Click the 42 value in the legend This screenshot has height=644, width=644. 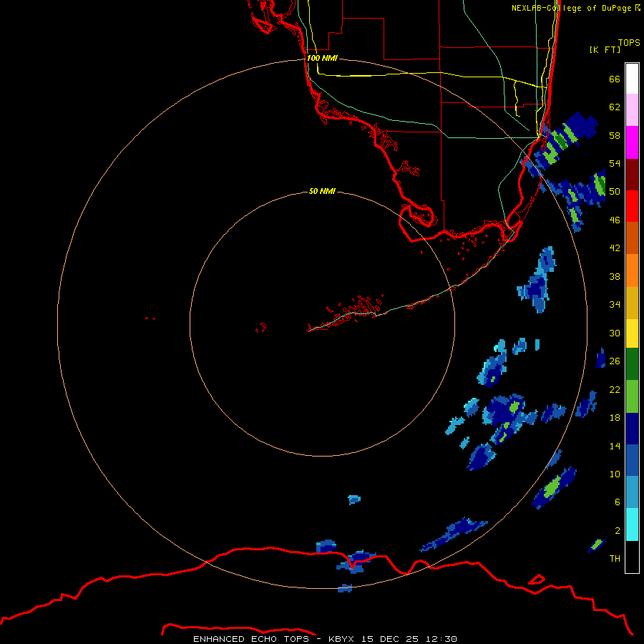(x=615, y=248)
